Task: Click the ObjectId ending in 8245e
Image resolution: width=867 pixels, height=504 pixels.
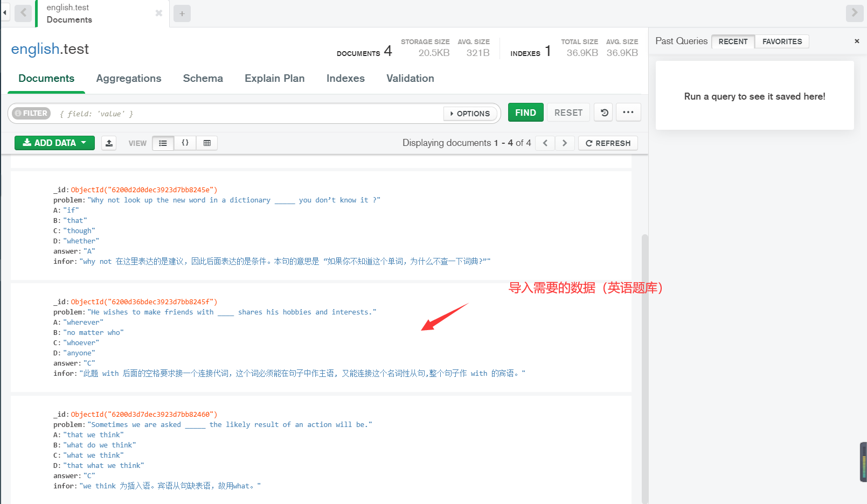Action: (144, 190)
